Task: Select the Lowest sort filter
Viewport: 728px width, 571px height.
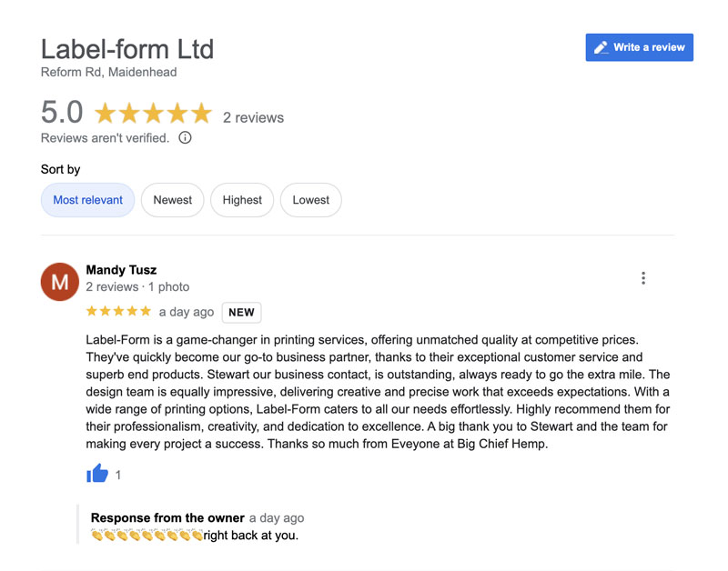Action: click(310, 200)
